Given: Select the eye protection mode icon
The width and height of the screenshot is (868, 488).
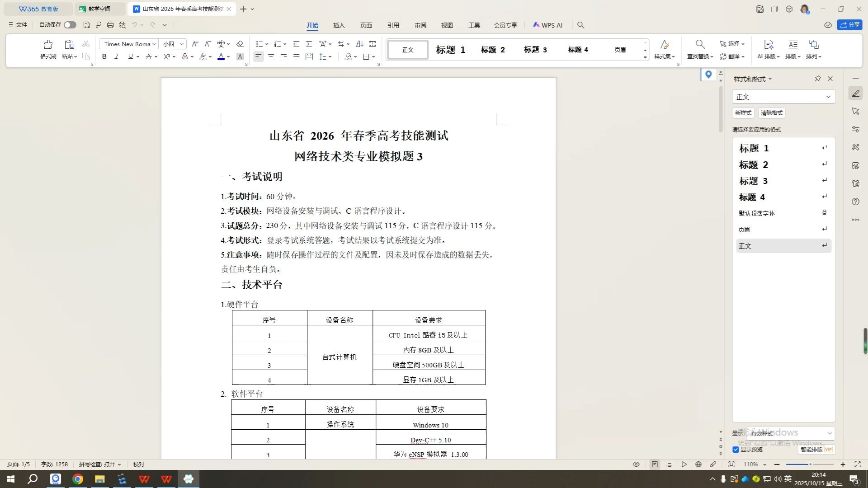Looking at the screenshot, I should click(x=636, y=464).
